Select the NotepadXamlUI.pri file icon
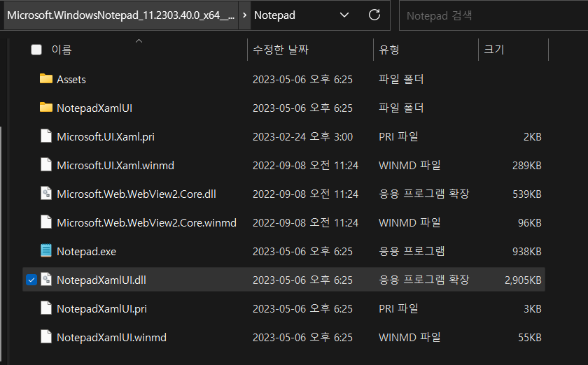Screen dimensions: 588x365 tap(46, 308)
